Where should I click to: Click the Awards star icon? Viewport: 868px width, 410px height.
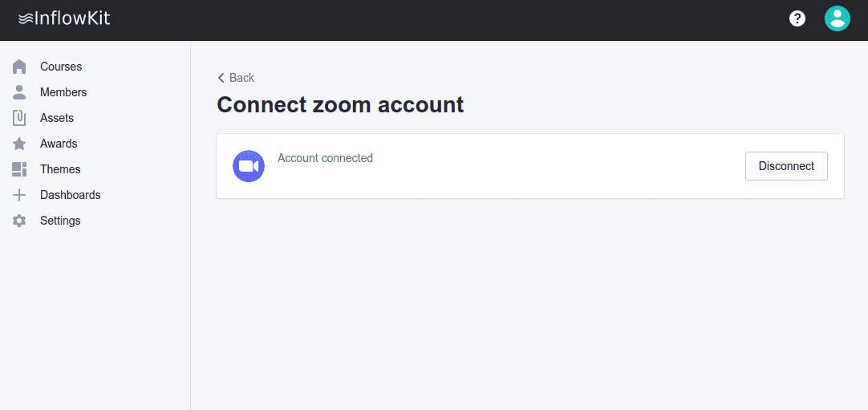(x=19, y=144)
